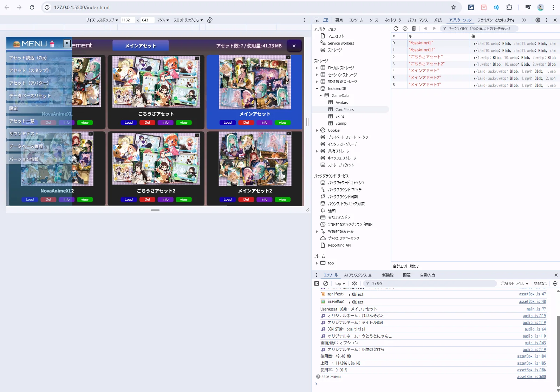Select the inspect element picker icon
The image size is (560, 392).
click(317, 20)
